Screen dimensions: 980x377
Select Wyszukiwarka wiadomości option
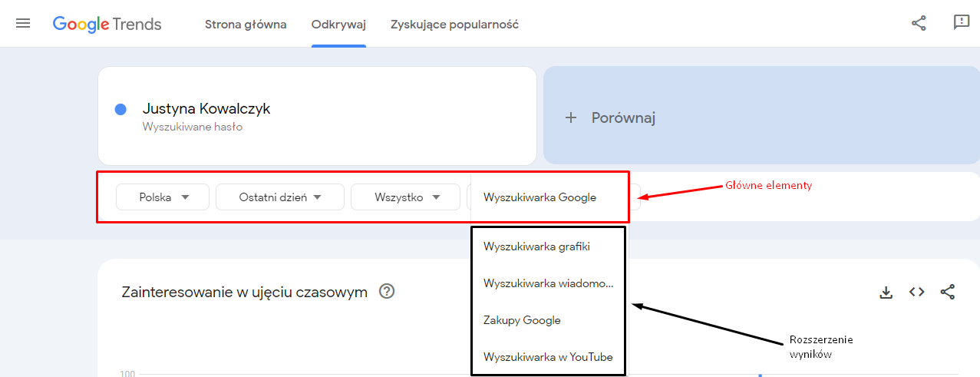(x=548, y=283)
